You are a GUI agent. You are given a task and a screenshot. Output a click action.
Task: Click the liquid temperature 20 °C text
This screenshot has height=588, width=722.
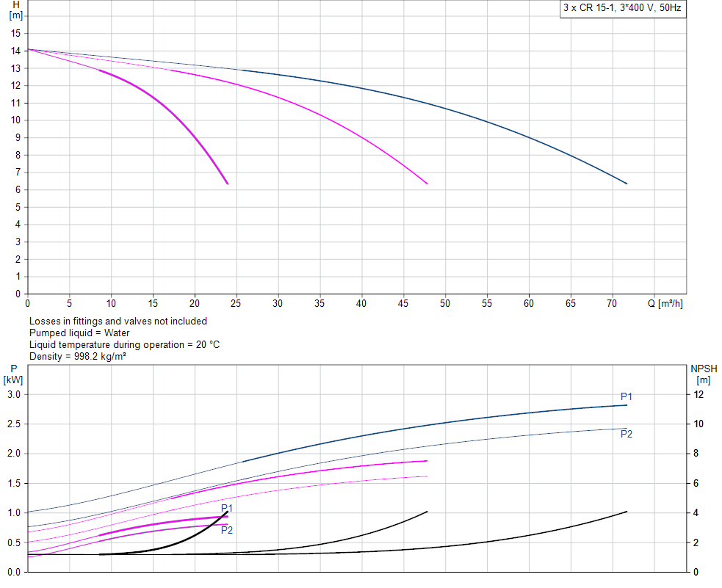pos(124,344)
